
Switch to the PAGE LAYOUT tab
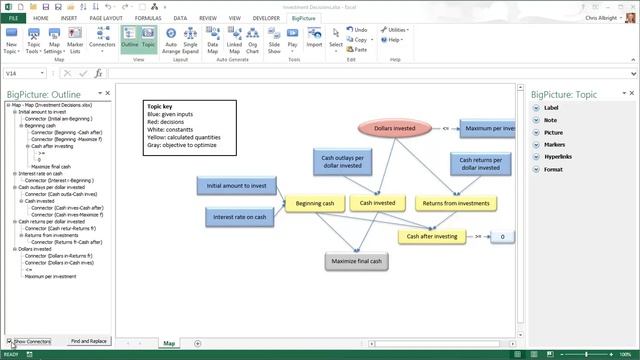point(106,18)
